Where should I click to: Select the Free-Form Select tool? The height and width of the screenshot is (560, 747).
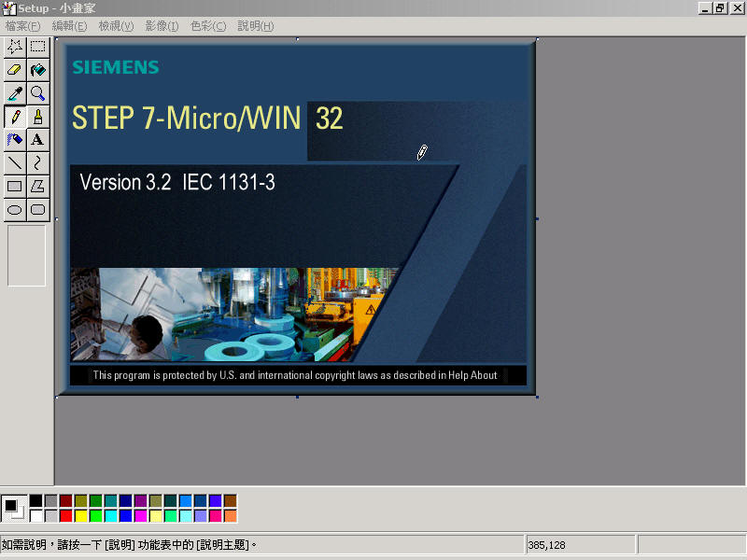pos(15,46)
